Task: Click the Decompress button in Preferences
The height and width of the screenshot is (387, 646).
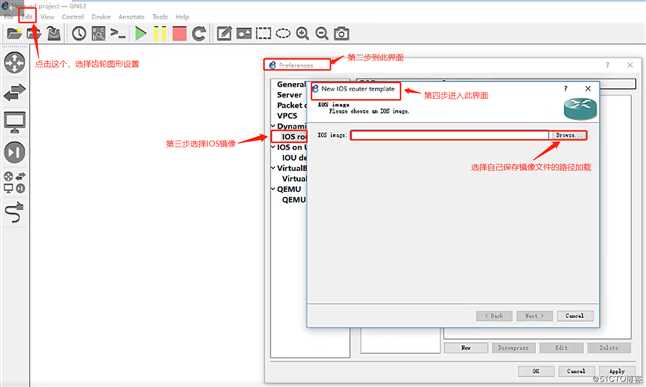Action: point(513,348)
